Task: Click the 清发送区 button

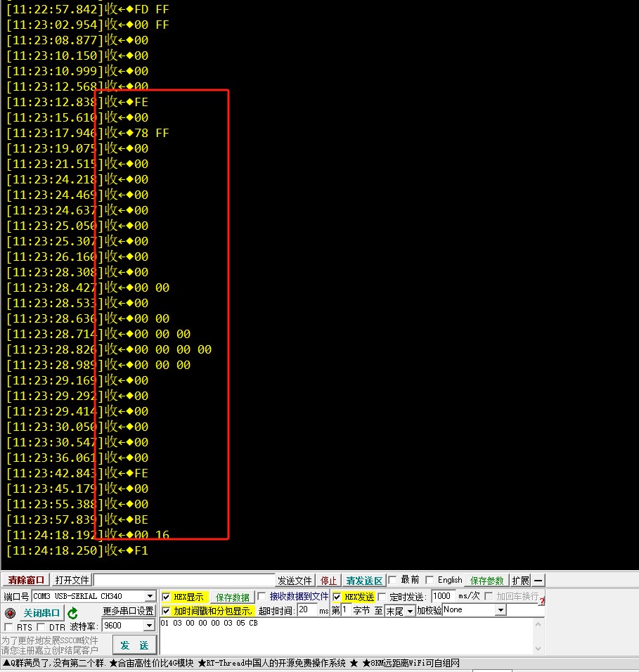Action: [x=364, y=581]
